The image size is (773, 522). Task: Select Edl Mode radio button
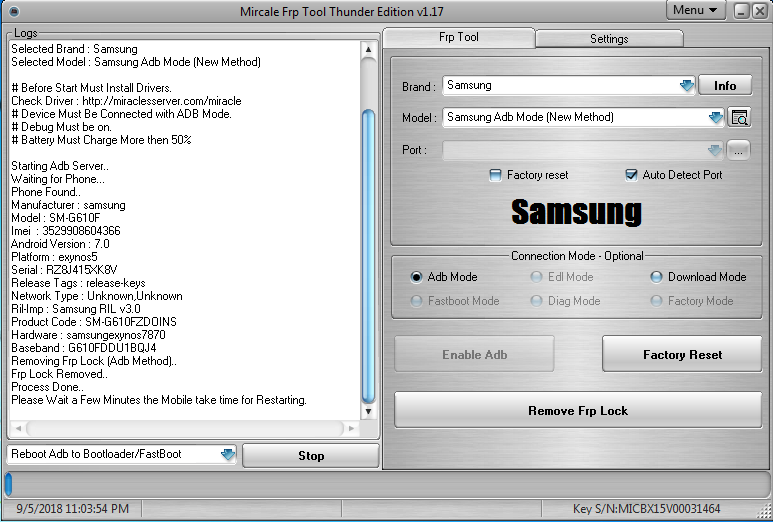[x=536, y=277]
